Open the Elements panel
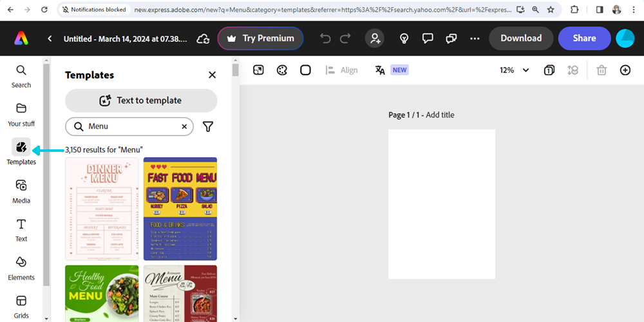Screen dimensions: 644x322 coord(21,269)
